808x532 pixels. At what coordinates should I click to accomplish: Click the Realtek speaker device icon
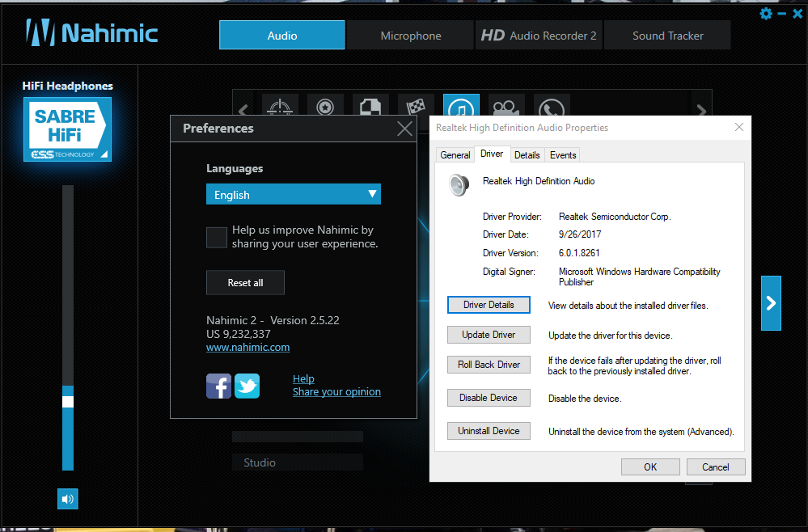coord(458,185)
